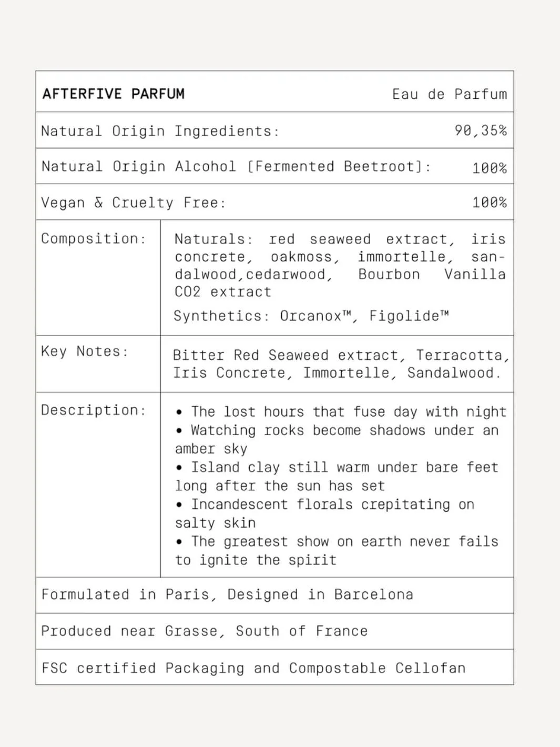Click the Composition label

coord(94,239)
